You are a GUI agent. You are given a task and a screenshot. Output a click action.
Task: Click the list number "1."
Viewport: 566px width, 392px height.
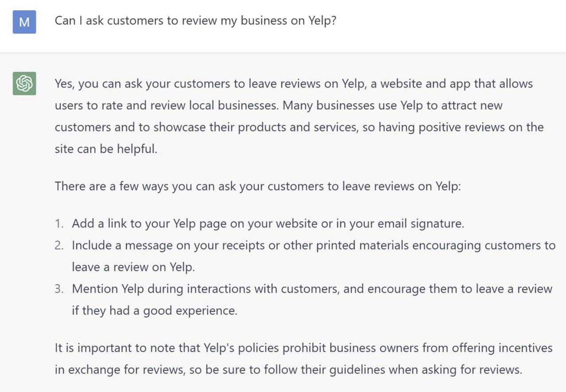[x=60, y=224]
